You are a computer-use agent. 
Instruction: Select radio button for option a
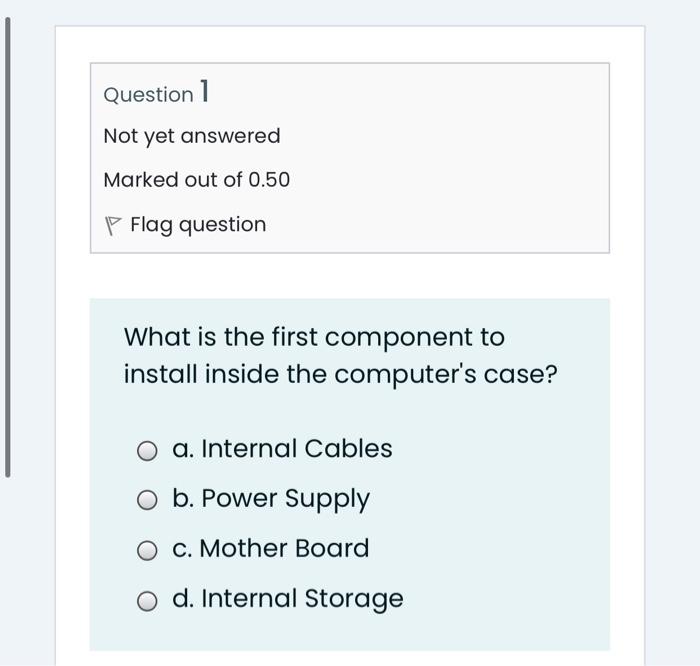[148, 451]
